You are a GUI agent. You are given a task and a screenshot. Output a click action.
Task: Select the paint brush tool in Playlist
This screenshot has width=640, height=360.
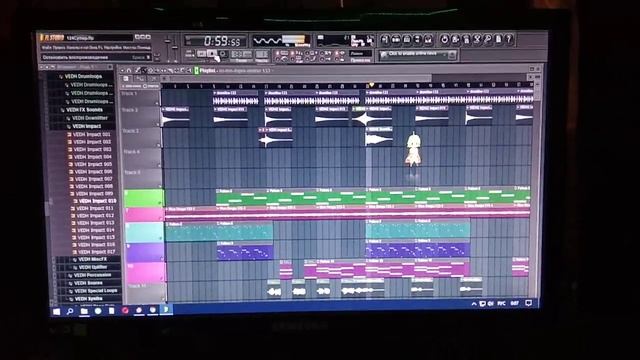pos(144,71)
